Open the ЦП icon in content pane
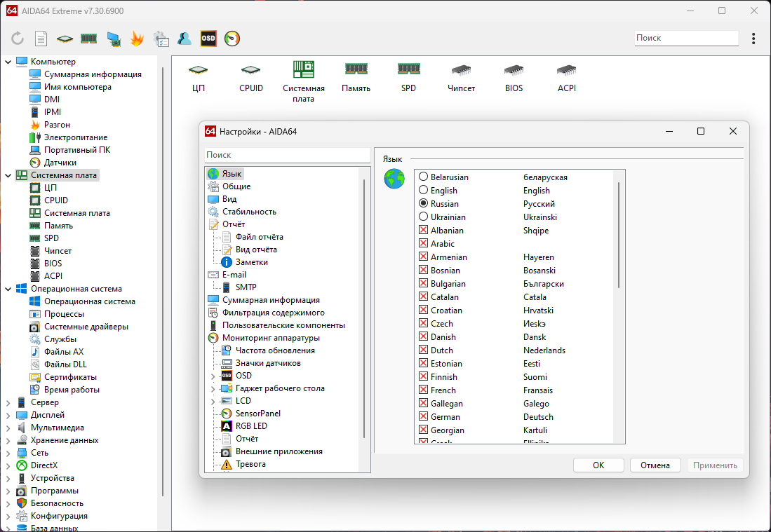 (198, 77)
